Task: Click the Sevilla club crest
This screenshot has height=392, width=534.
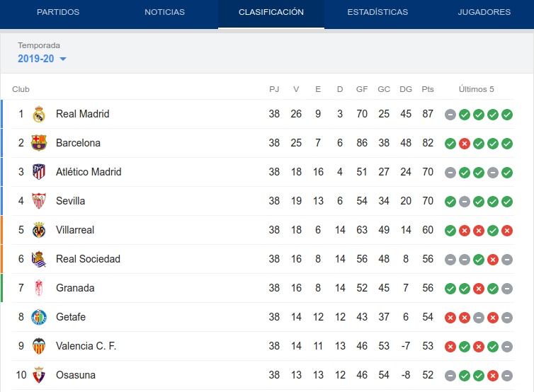Action: coord(39,201)
